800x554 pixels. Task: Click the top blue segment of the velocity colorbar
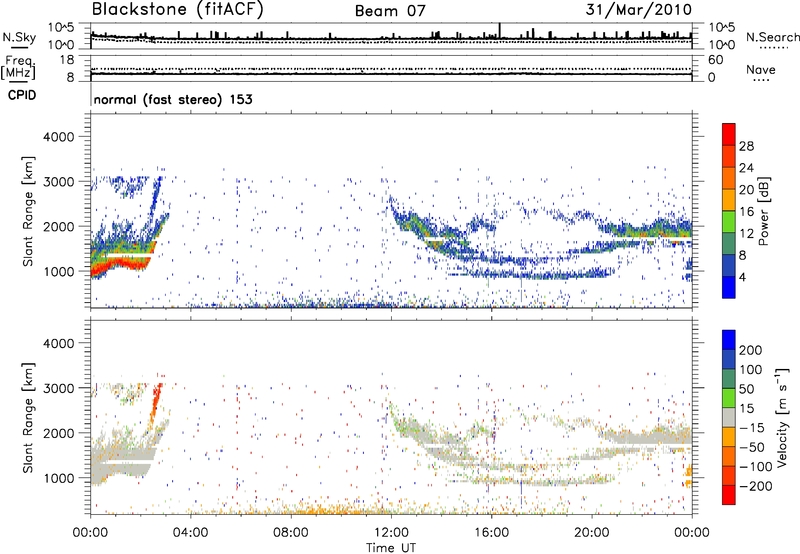click(x=729, y=340)
